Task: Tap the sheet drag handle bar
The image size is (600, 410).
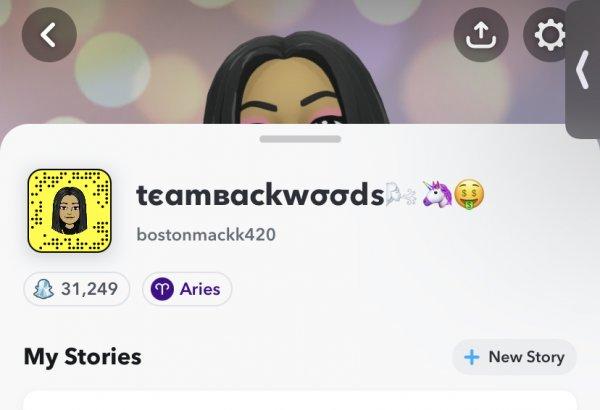Action: click(x=300, y=139)
